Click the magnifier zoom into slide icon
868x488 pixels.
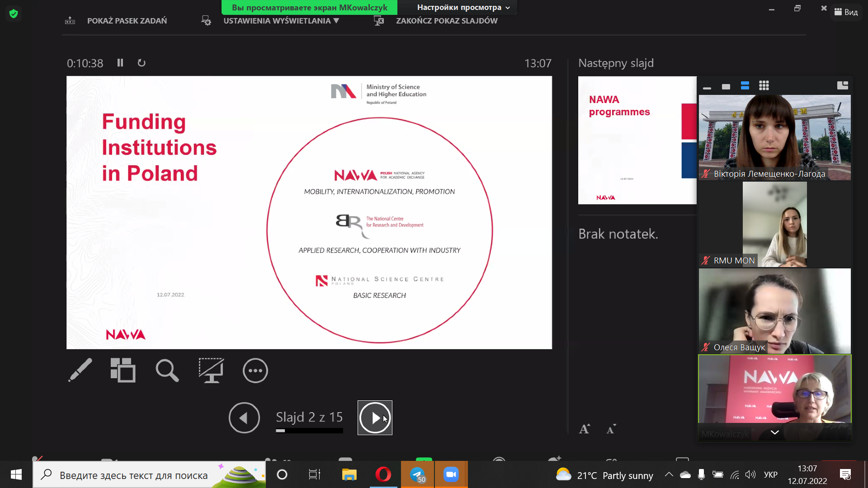tap(167, 371)
